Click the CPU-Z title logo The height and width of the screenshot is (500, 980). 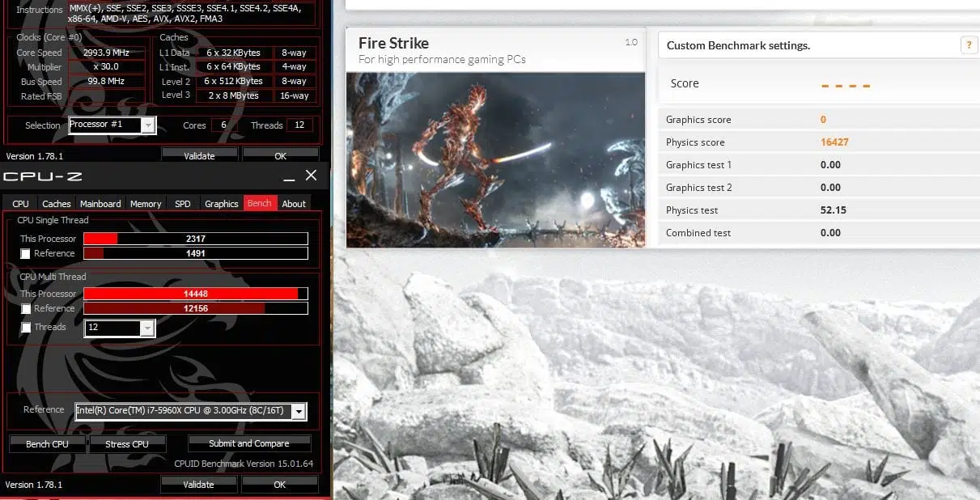click(42, 176)
